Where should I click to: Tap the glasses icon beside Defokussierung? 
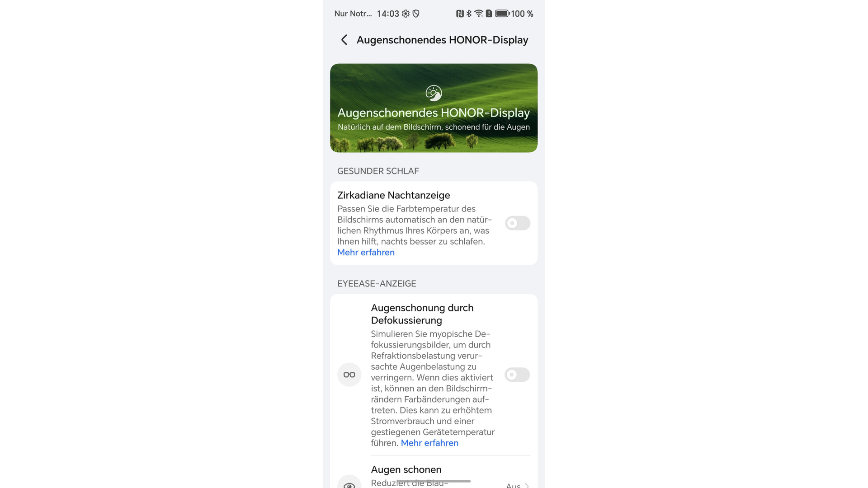(349, 375)
